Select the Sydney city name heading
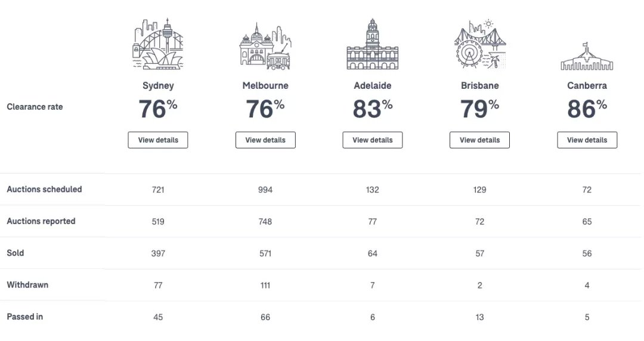Viewport: 644px width, 341px height. 158,86
